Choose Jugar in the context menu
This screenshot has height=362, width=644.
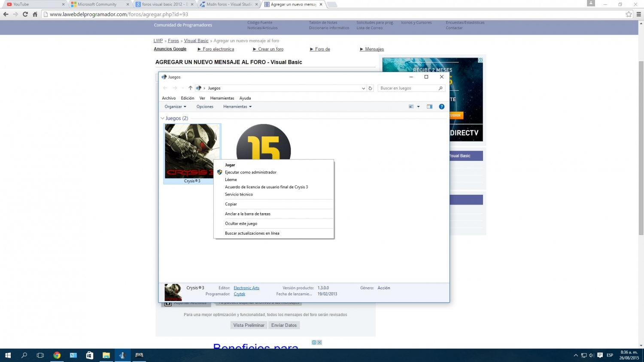[x=274, y=165]
